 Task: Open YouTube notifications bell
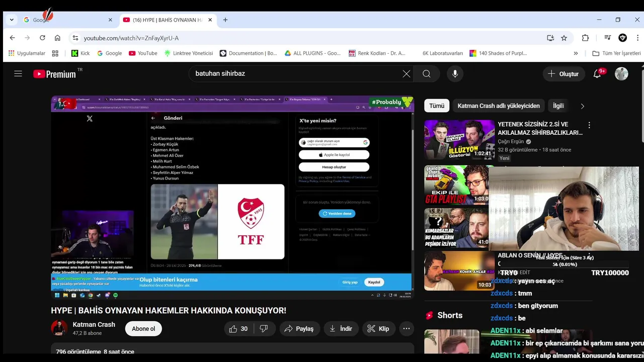tap(597, 74)
